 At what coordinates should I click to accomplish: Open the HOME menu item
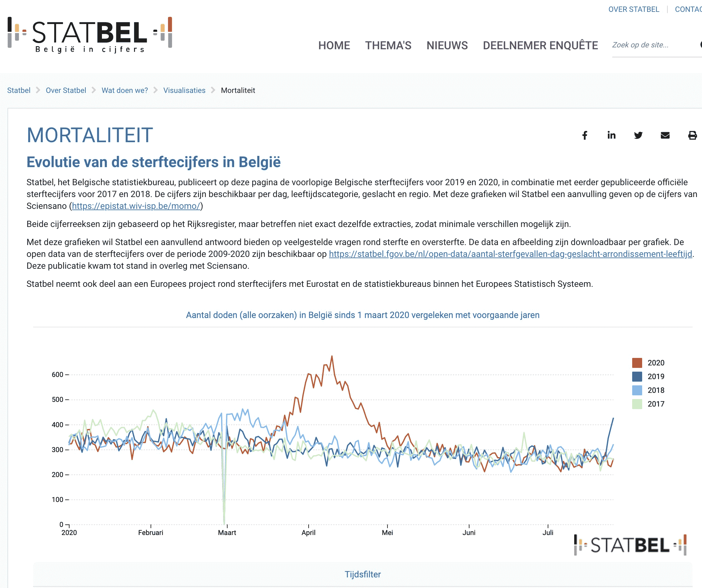pos(334,46)
